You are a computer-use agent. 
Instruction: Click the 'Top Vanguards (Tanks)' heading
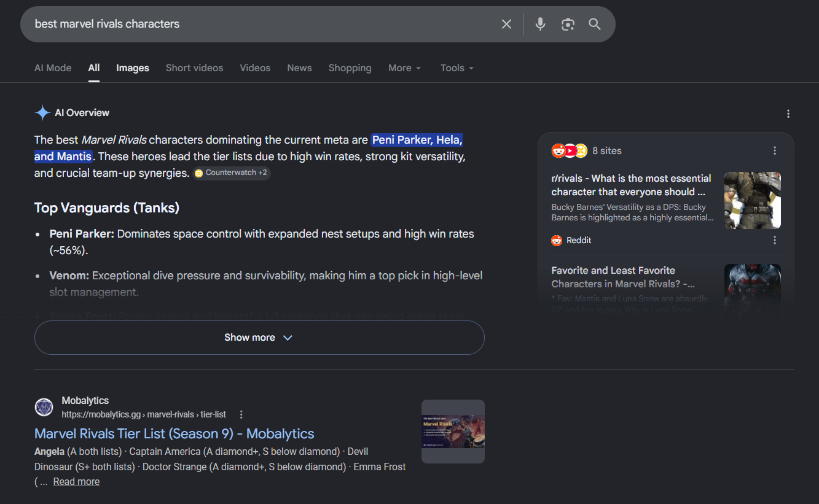107,208
